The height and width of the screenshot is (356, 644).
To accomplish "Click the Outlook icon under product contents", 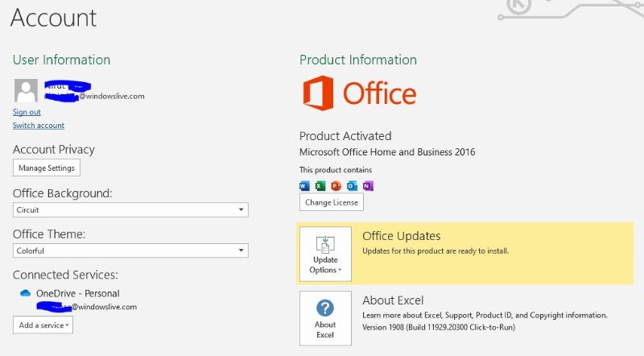I will click(352, 186).
